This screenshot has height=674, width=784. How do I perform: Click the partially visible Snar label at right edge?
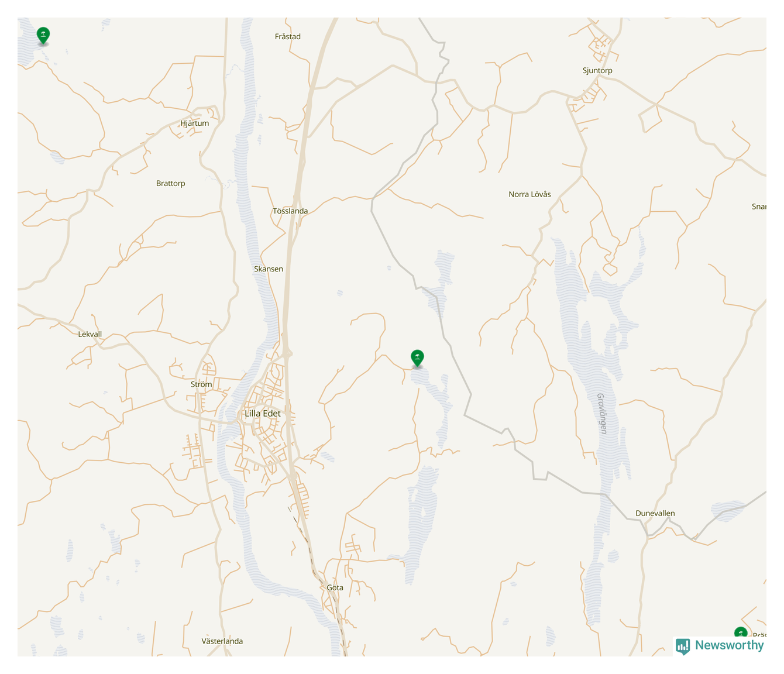tap(759, 207)
